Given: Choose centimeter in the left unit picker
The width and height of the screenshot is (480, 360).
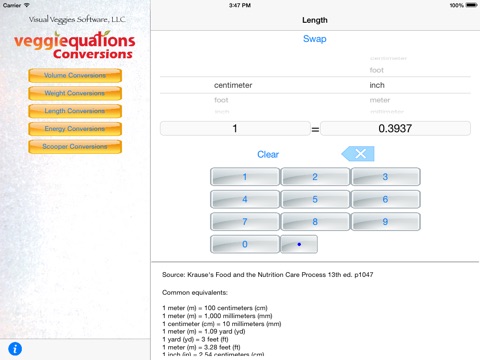Looking at the screenshot, I should 233,85.
